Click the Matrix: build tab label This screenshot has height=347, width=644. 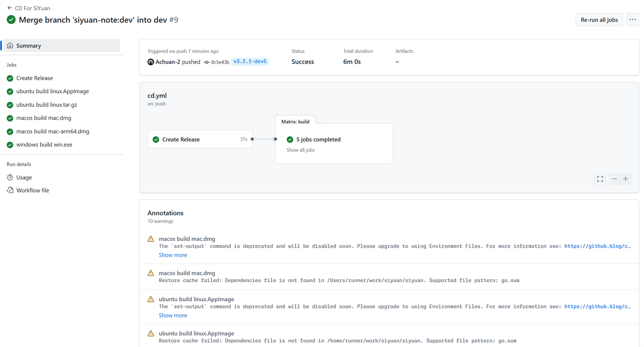coord(295,121)
